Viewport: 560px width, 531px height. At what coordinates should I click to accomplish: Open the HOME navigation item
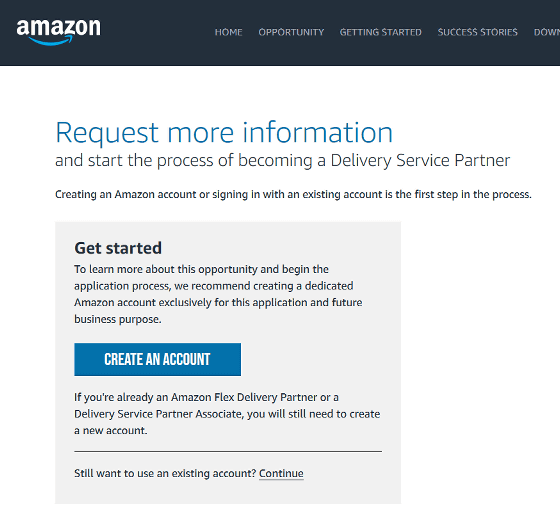point(229,32)
